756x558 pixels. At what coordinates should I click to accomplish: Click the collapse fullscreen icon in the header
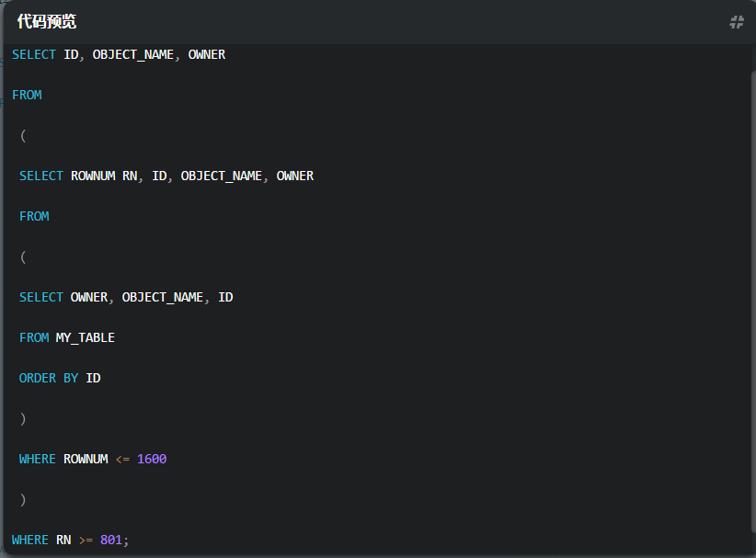click(x=737, y=22)
